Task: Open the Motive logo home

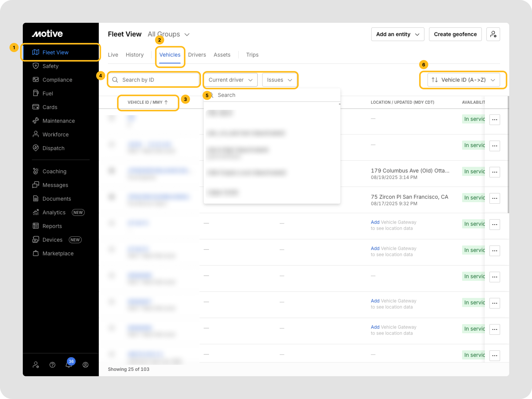Action: click(x=47, y=34)
